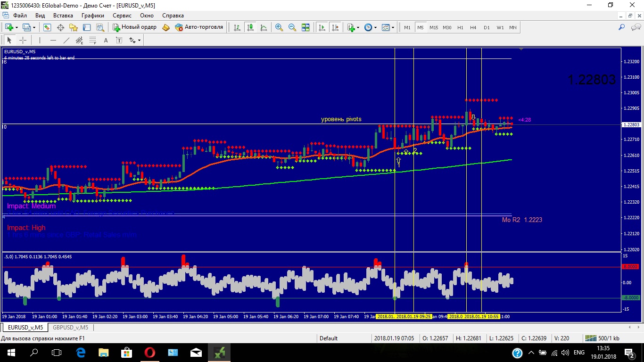
Task: Tile chart windows with the grid icon
Action: (305, 27)
